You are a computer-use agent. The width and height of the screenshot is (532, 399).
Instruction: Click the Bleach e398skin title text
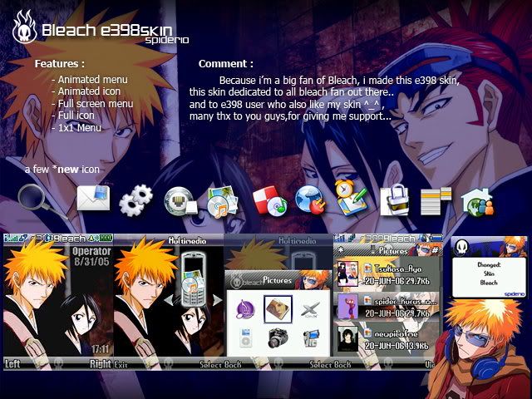tap(107, 30)
